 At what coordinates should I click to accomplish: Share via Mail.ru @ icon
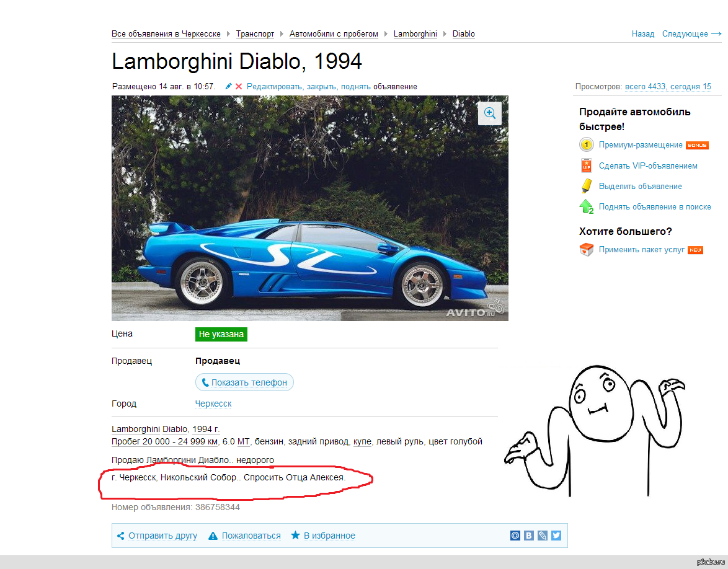click(515, 536)
